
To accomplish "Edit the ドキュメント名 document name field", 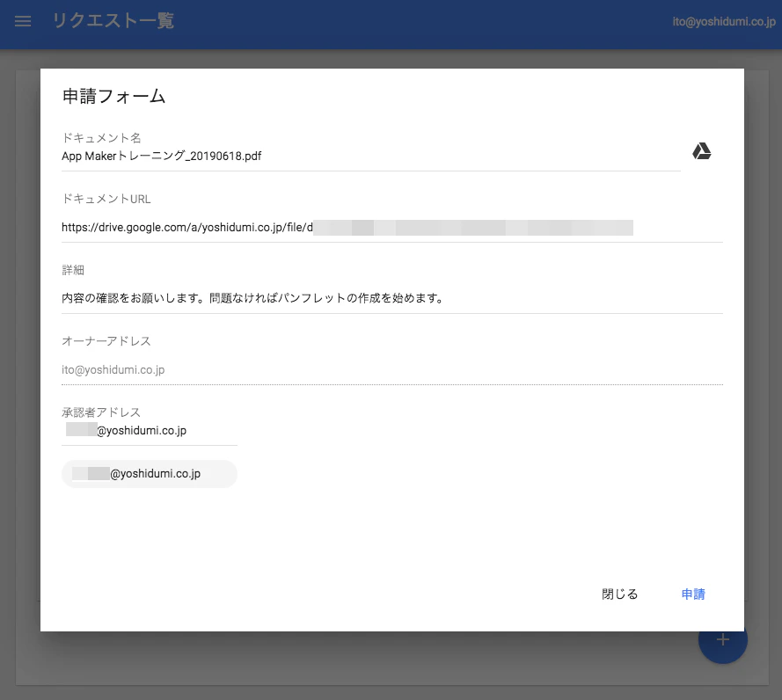I will (370, 156).
